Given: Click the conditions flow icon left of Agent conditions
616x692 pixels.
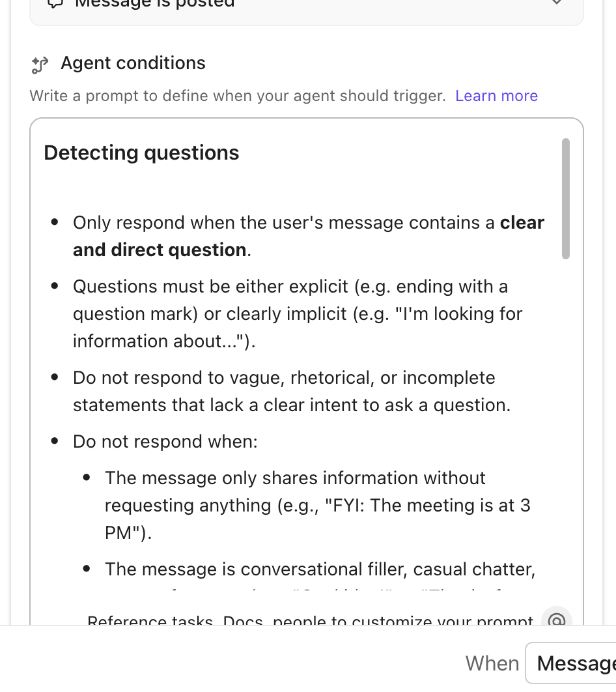Looking at the screenshot, I should [x=40, y=64].
